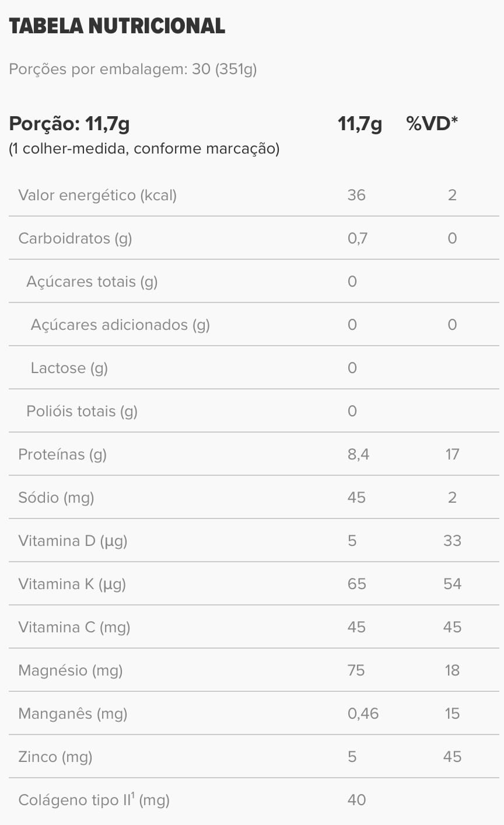The width and height of the screenshot is (504, 825).
Task: Click the Proteínas (g) row label
Action: 62,454
